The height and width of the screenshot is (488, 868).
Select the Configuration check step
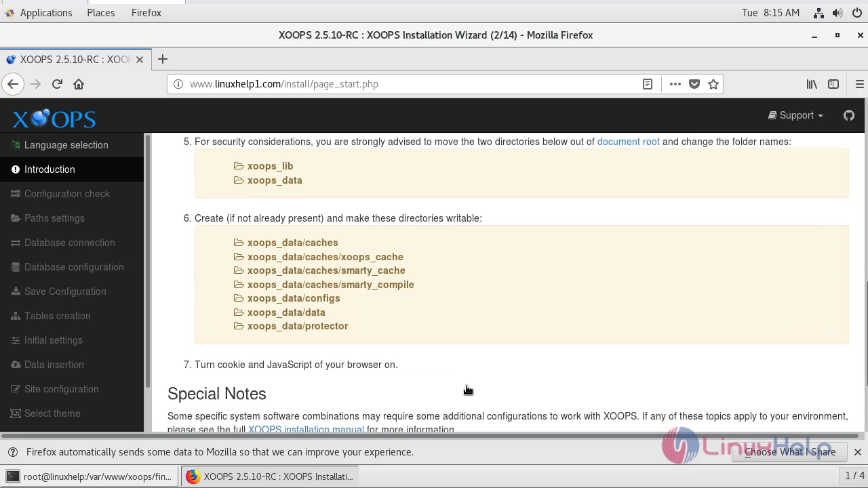tap(72, 194)
